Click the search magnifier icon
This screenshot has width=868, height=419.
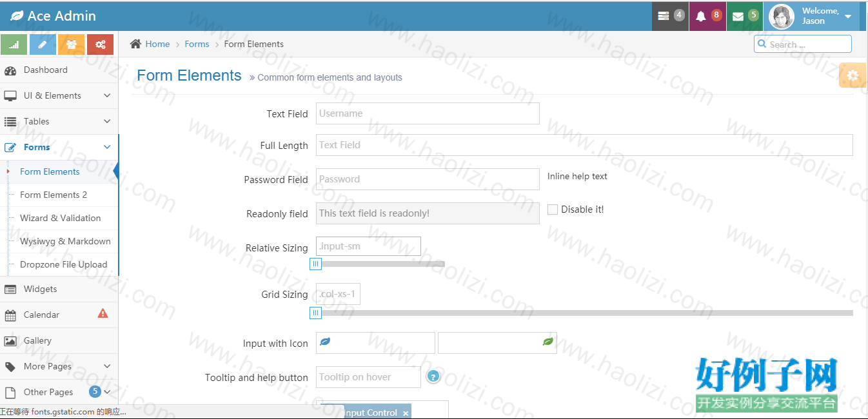click(763, 44)
